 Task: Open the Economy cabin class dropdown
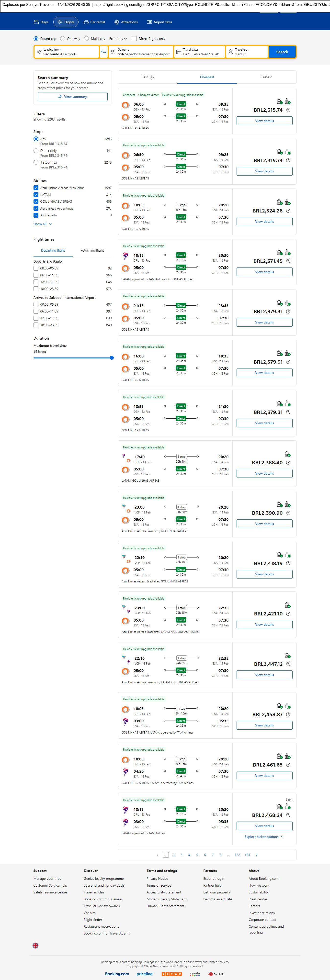click(x=118, y=39)
